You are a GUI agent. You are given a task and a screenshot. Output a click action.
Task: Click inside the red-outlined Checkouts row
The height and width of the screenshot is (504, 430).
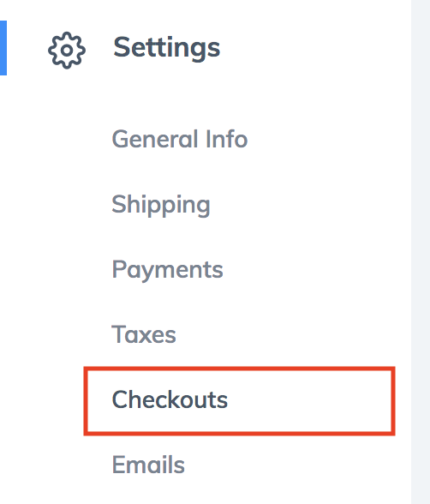tap(239, 401)
